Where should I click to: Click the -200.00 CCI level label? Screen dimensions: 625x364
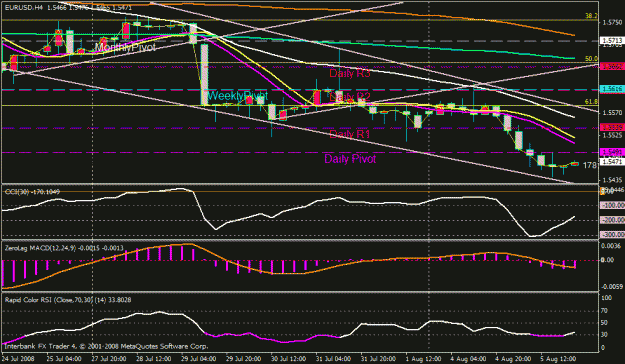tap(613, 220)
